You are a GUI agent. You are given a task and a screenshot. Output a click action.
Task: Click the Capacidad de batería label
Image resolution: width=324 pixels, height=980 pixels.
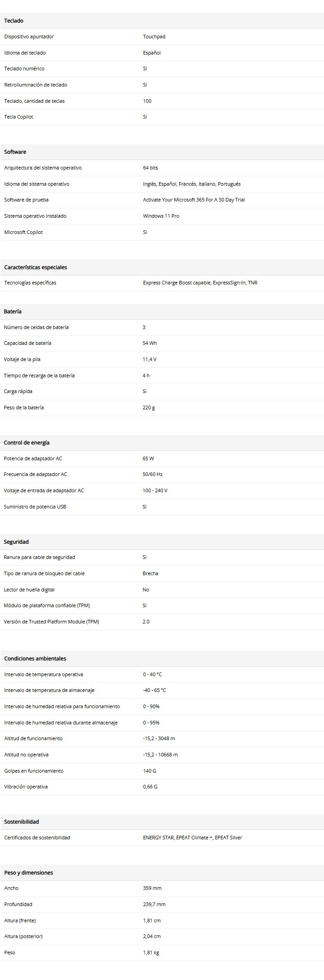(27, 343)
